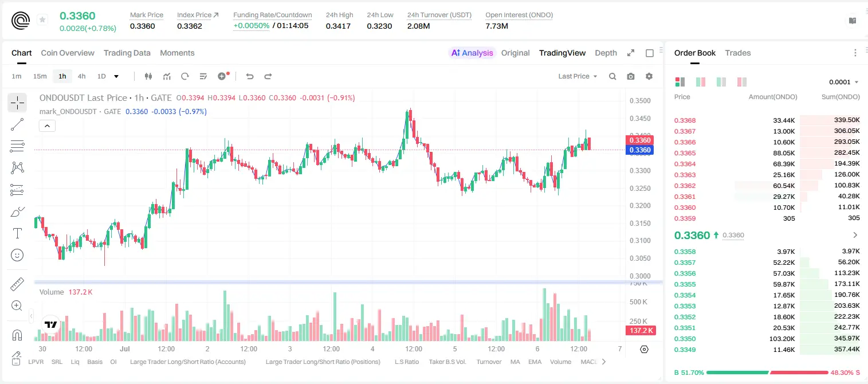Show only sell orders in order book
Viewport: 868px width, 384px height.
(742, 82)
